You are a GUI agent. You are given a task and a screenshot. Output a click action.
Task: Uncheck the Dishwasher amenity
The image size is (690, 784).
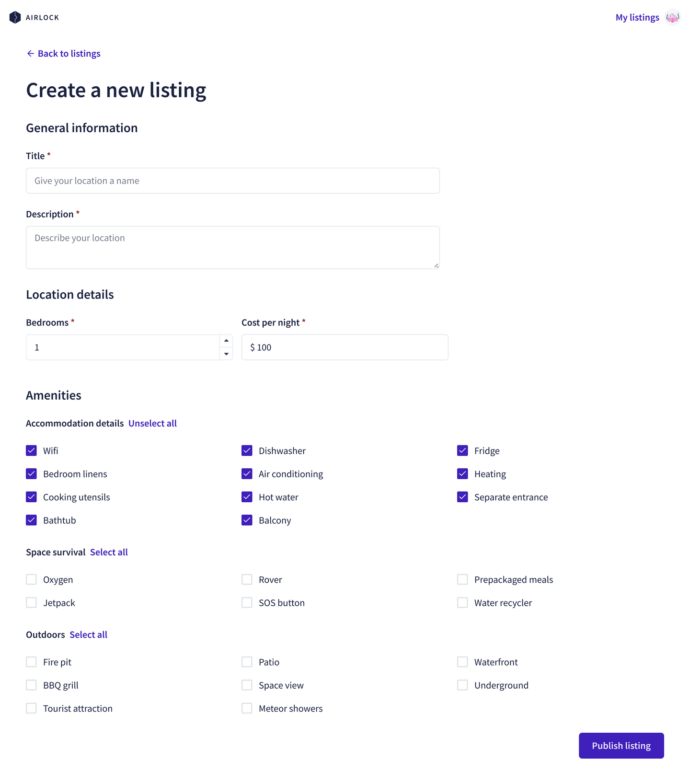pos(247,450)
